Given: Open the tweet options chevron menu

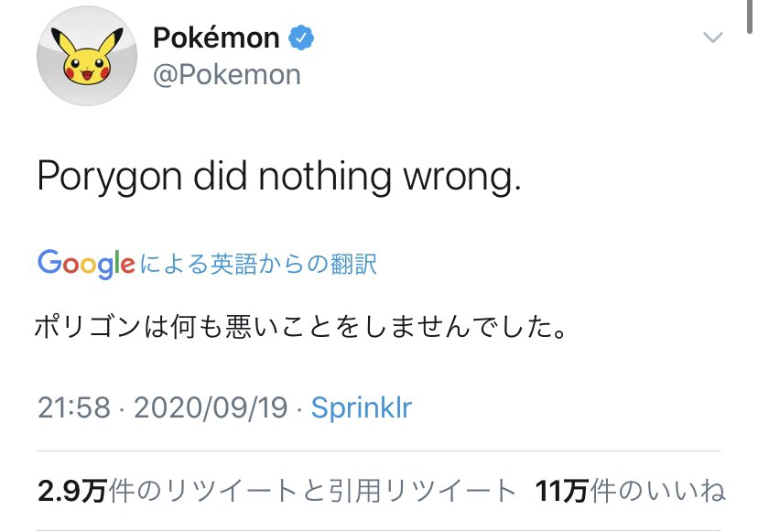Looking at the screenshot, I should (712, 38).
